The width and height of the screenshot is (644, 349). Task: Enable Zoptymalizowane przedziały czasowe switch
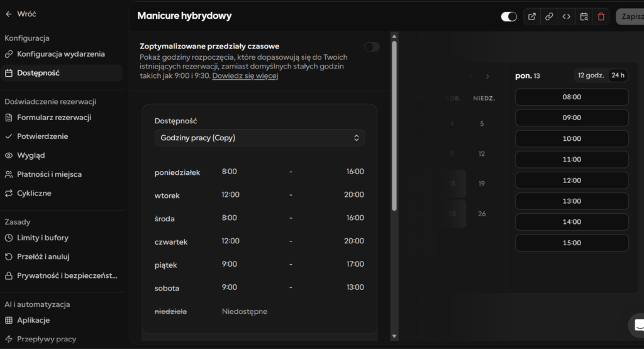tap(372, 47)
